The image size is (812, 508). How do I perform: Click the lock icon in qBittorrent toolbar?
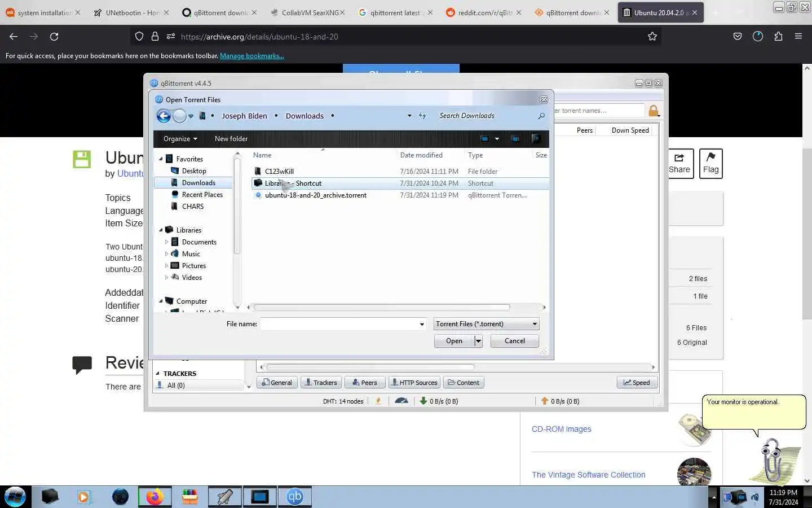pos(654,111)
